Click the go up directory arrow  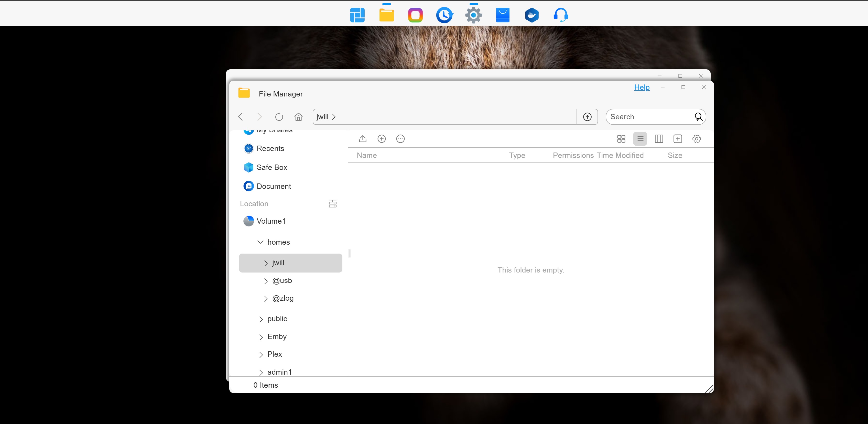(x=587, y=117)
